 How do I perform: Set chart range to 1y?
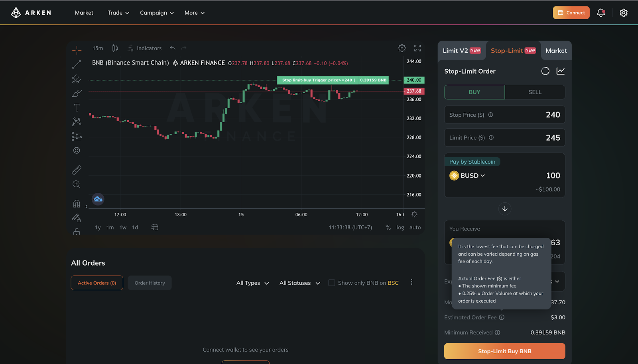click(x=98, y=227)
